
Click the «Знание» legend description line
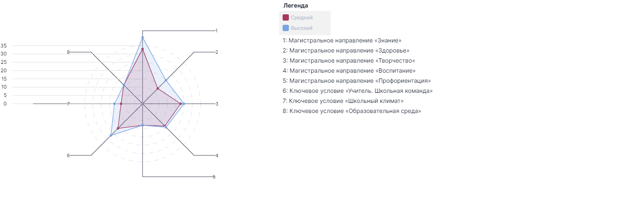pos(342,41)
